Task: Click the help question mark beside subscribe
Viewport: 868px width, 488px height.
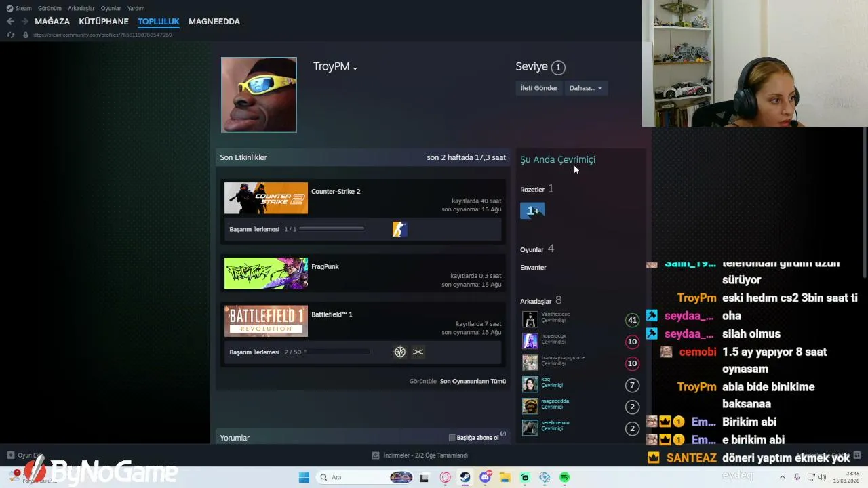Action: click(503, 434)
